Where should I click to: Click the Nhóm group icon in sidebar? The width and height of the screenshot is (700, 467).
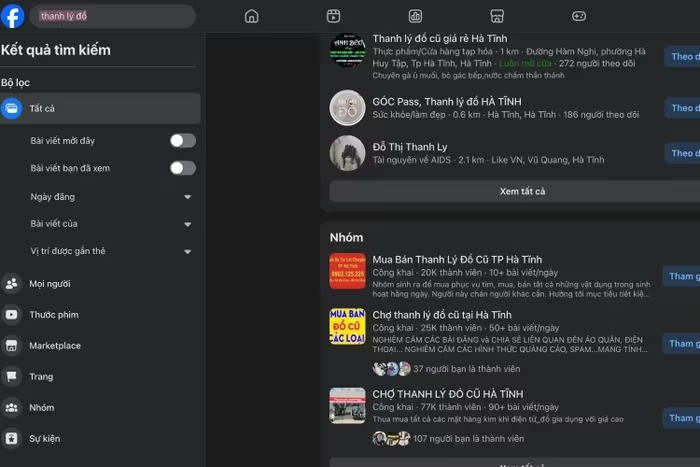12,408
